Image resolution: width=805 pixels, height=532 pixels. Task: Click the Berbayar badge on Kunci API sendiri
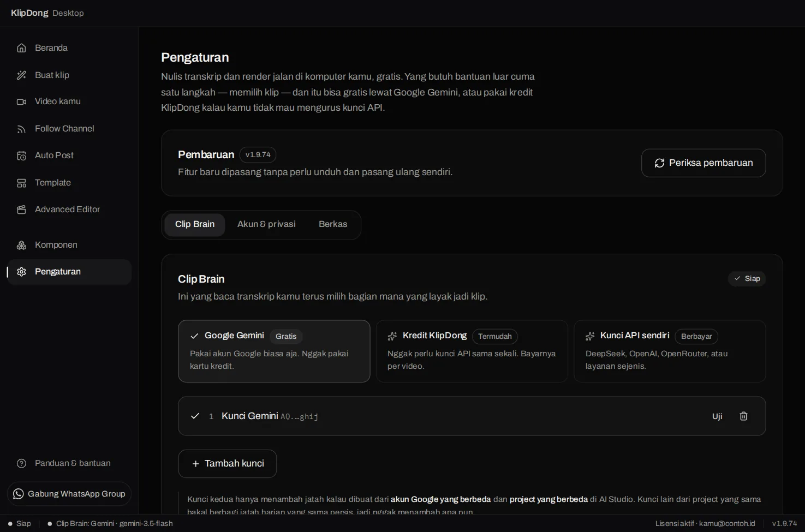(x=696, y=337)
